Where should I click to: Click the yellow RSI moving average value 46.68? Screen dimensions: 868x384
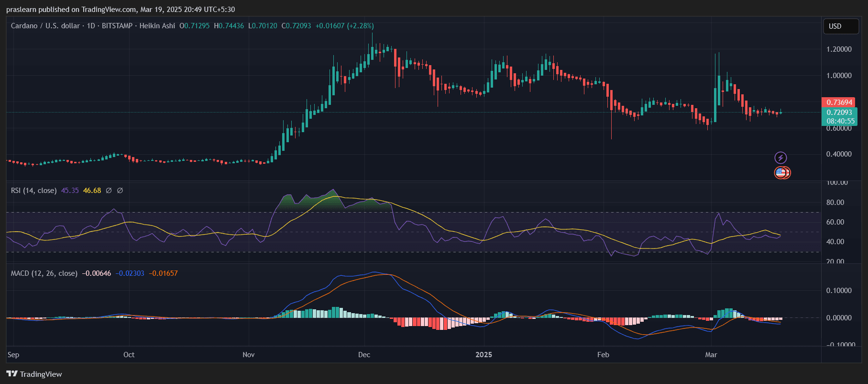92,191
